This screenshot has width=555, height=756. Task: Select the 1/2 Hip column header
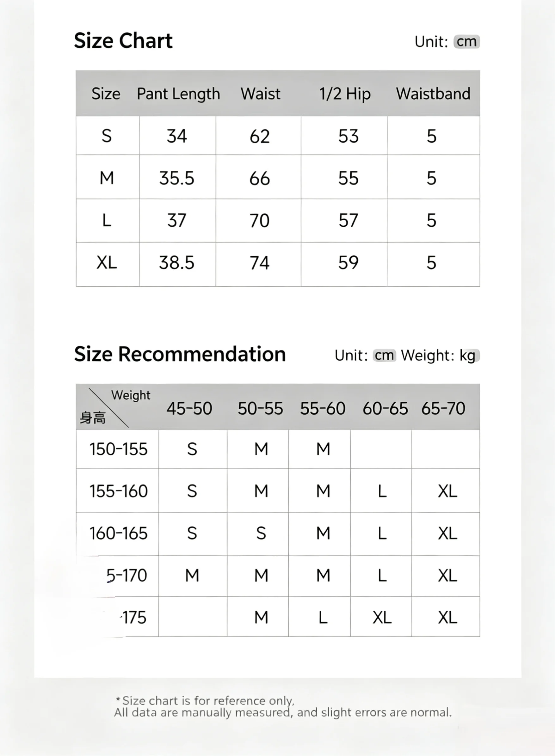tap(345, 94)
